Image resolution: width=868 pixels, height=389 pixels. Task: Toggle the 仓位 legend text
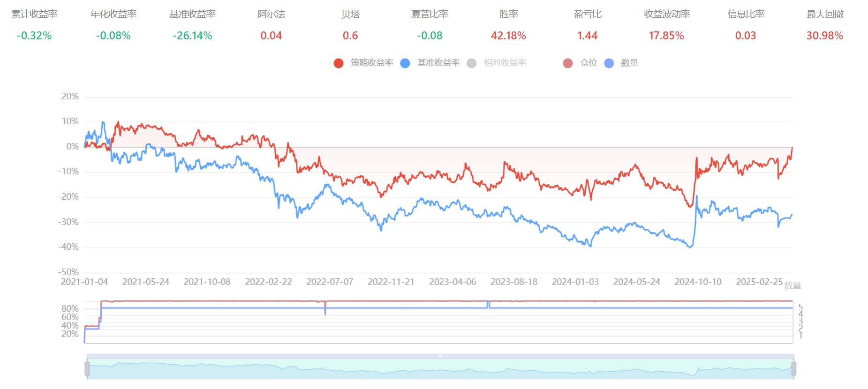[589, 63]
